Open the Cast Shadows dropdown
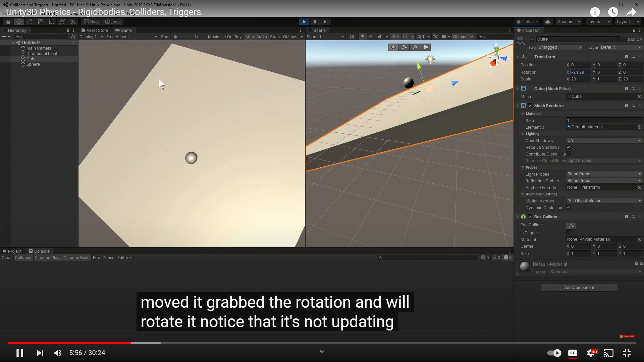The height and width of the screenshot is (362, 644). tap(604, 140)
